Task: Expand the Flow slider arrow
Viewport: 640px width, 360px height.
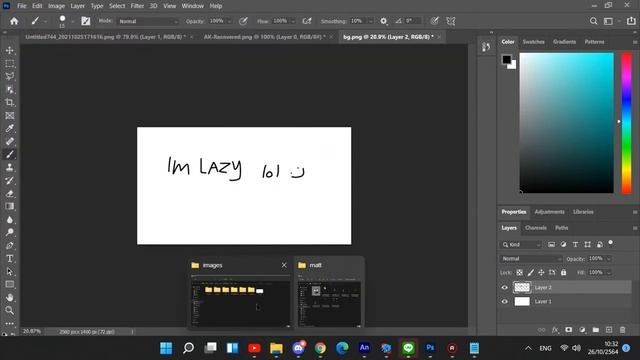Action: (x=293, y=21)
